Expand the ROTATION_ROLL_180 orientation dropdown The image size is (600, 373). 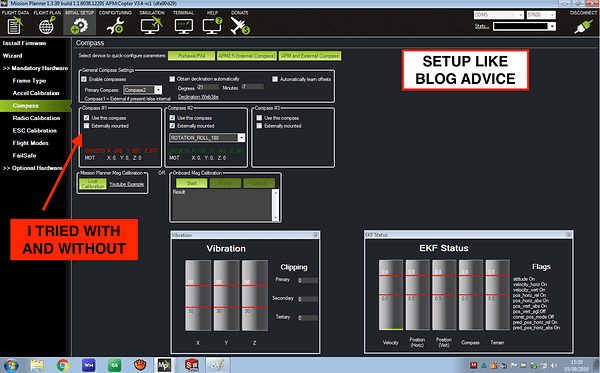pyautogui.click(x=207, y=138)
